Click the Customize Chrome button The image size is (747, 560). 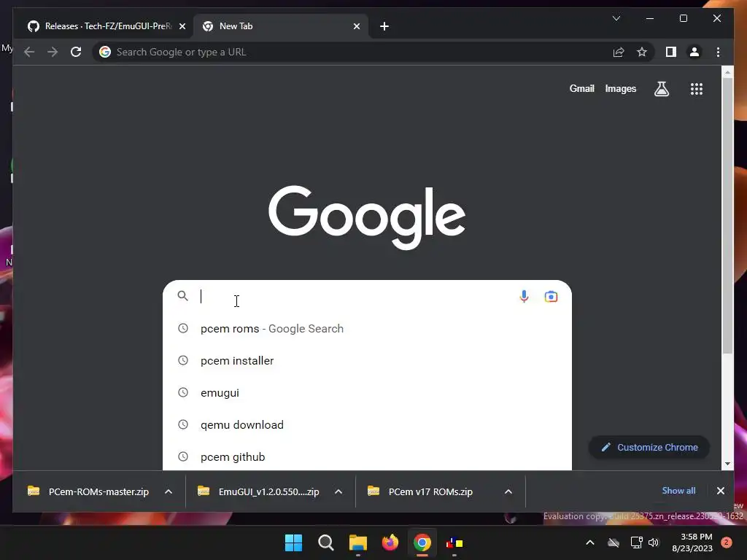[x=649, y=447]
